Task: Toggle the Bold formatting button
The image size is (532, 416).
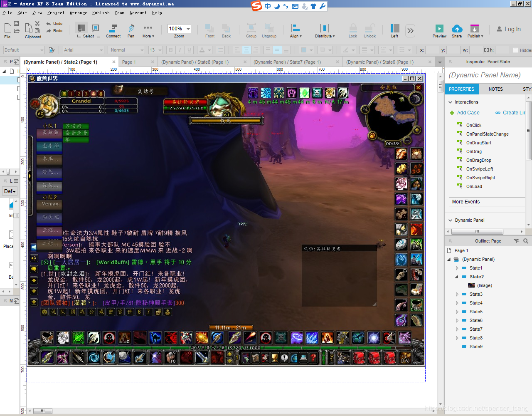Action: coord(170,50)
